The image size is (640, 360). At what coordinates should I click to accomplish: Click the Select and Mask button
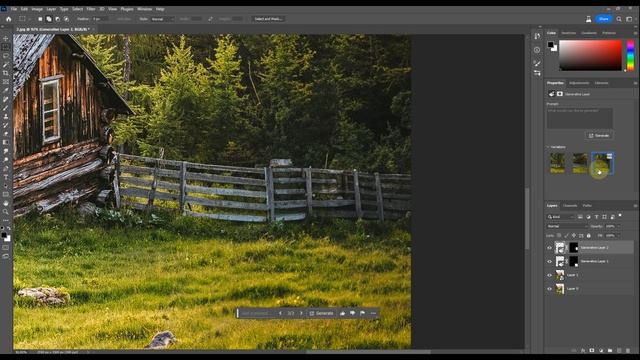click(x=268, y=19)
